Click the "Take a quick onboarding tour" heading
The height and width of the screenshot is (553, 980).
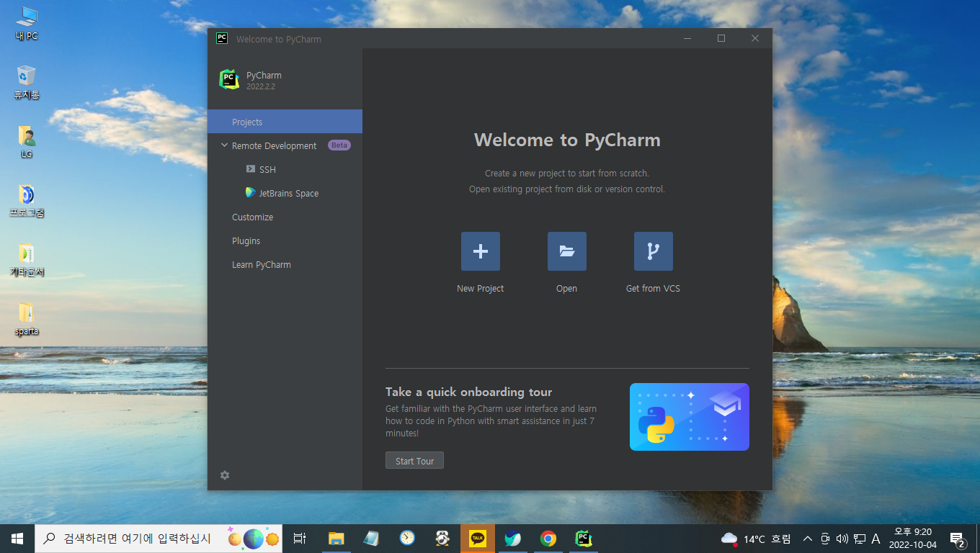click(x=469, y=392)
